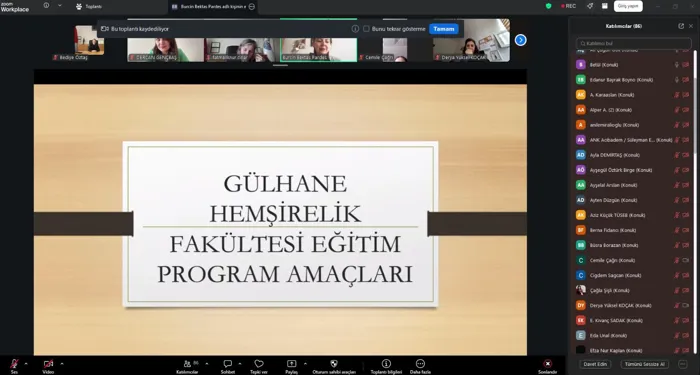Expand the Ses audio options arrow
The height and width of the screenshot is (375, 700).
[x=25, y=363]
